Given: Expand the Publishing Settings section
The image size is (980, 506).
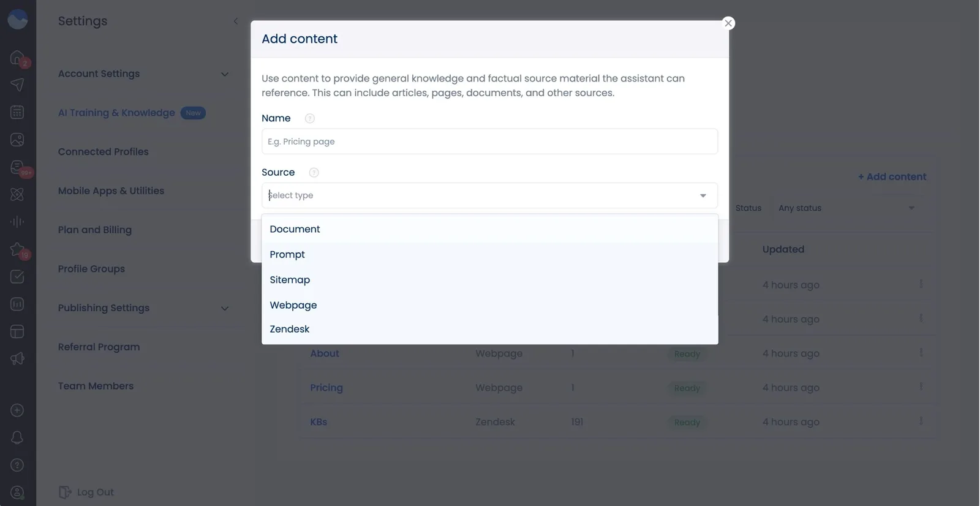Looking at the screenshot, I should click(143, 308).
